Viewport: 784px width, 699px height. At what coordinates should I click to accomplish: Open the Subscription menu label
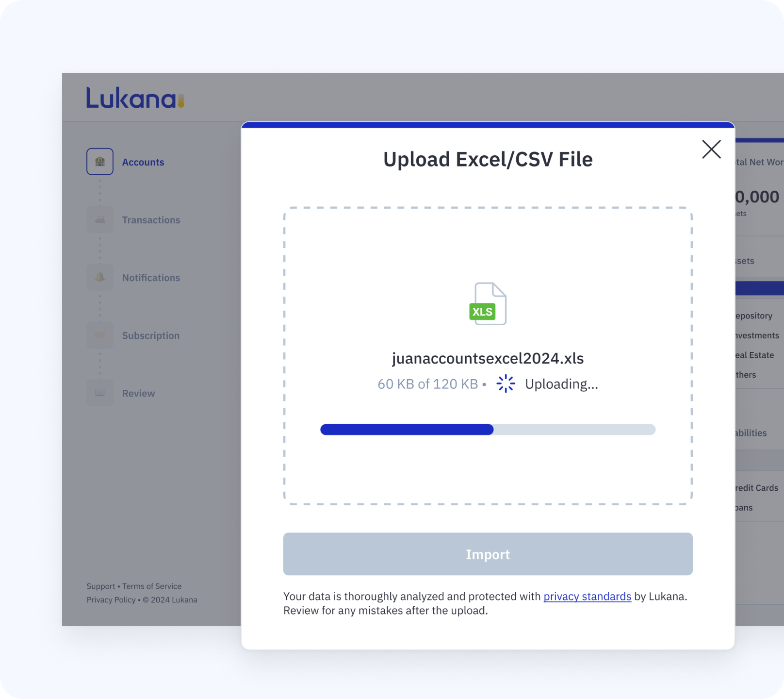click(x=150, y=335)
